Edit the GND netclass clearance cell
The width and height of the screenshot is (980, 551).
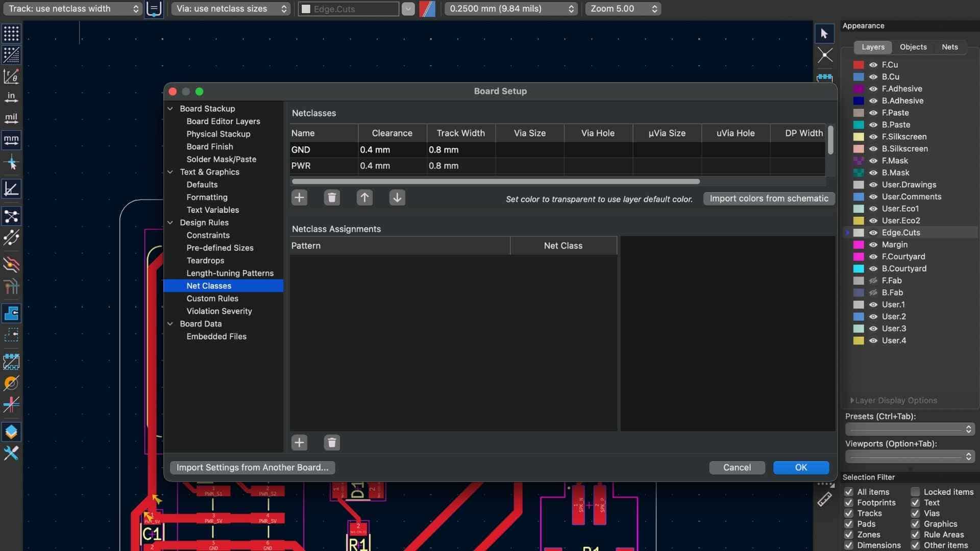tap(391, 149)
